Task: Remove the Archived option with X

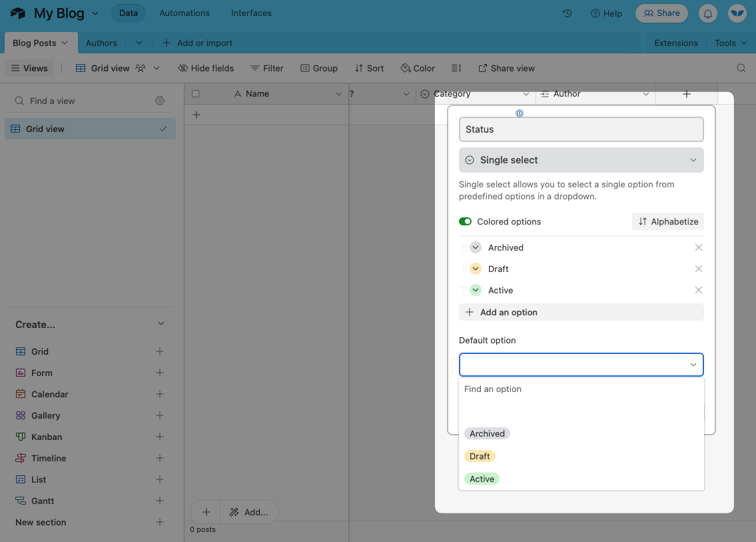Action: tap(699, 247)
